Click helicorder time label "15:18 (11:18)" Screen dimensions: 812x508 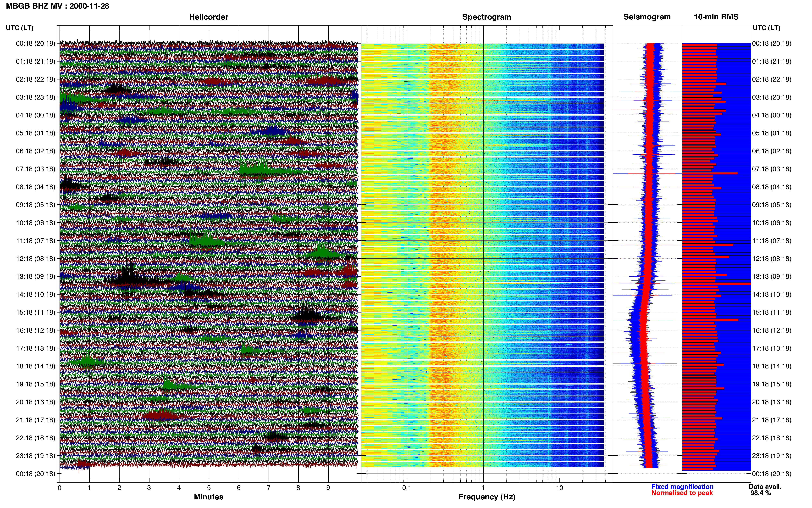(x=35, y=312)
